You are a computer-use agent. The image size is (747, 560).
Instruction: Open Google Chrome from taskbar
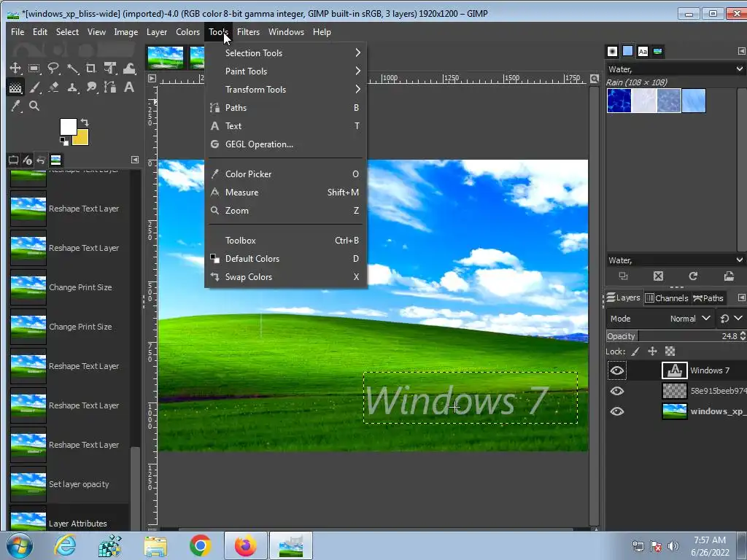click(x=200, y=545)
